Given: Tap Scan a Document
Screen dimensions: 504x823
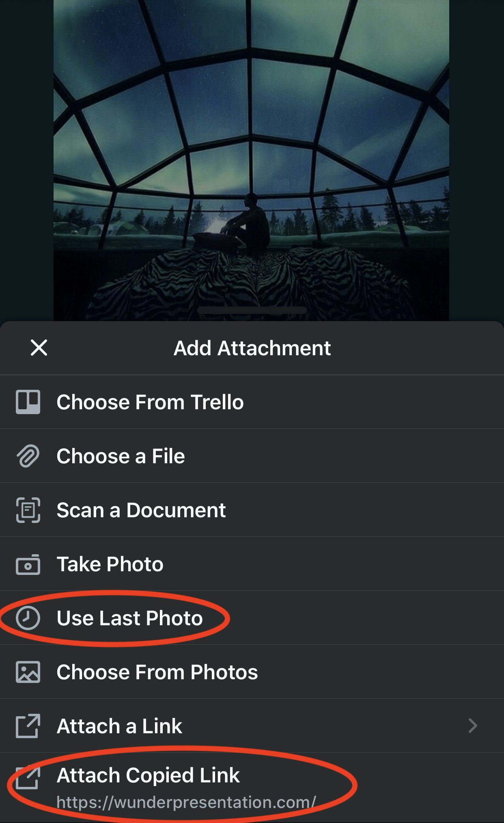Looking at the screenshot, I should coord(141,510).
